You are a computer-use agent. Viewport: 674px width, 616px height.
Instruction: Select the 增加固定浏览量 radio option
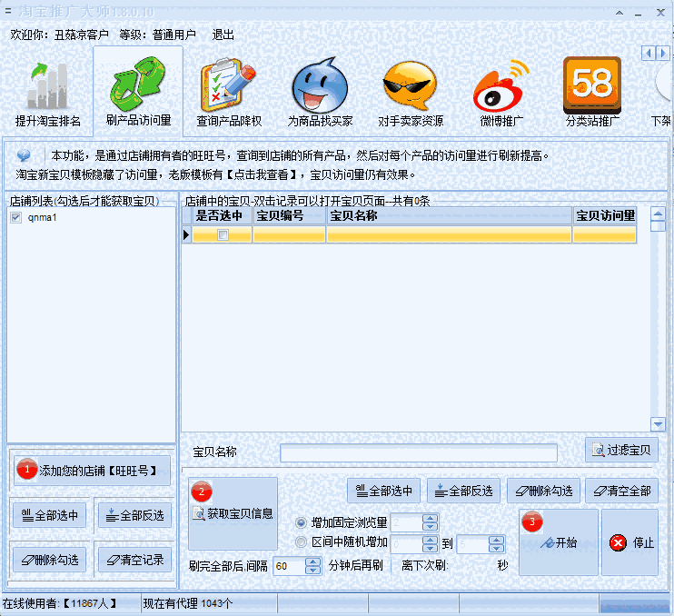[301, 522]
